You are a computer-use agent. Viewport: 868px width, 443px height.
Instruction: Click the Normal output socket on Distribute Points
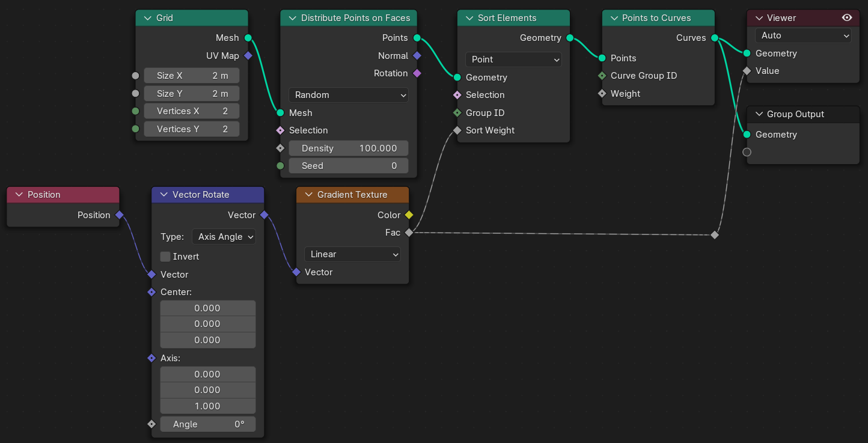417,56
